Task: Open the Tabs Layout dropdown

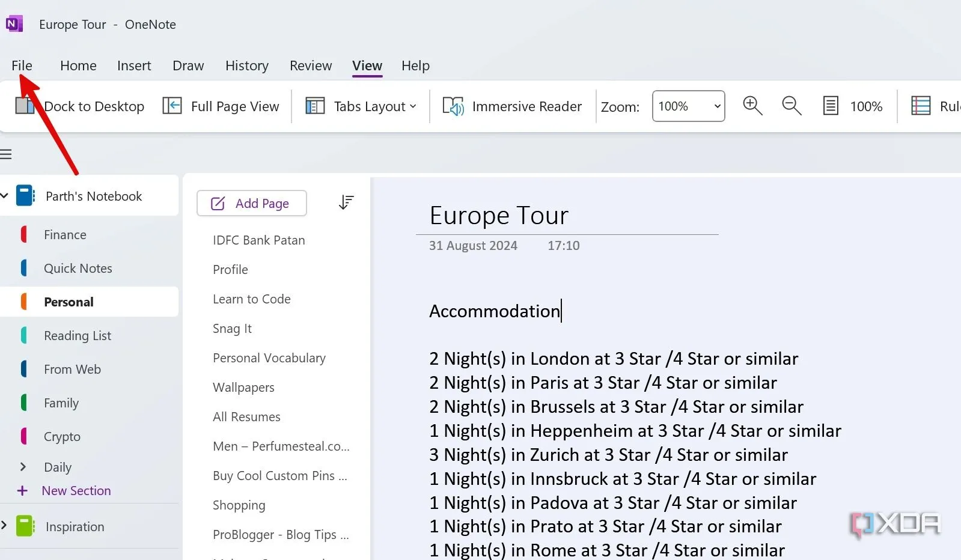Action: [x=361, y=106]
